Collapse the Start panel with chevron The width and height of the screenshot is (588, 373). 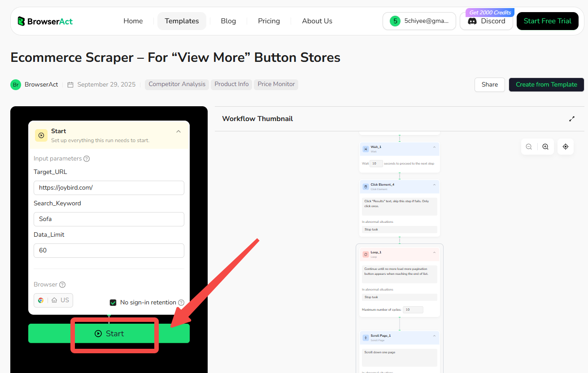179,131
